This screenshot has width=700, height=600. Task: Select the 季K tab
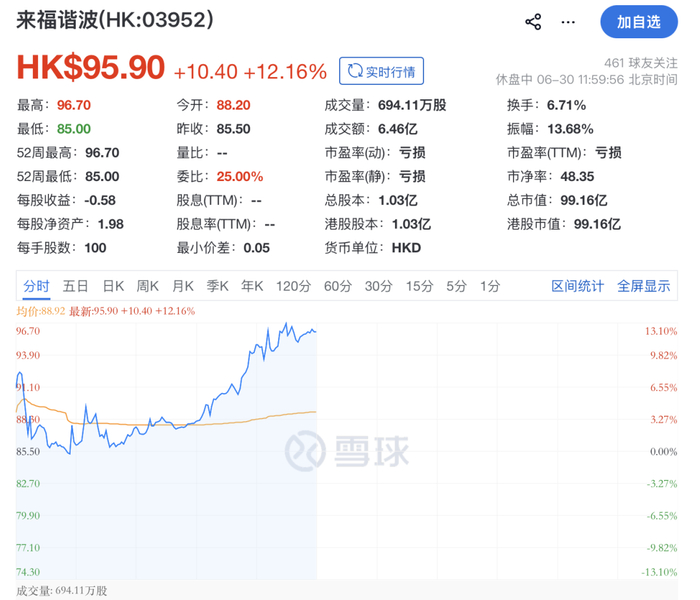pyautogui.click(x=217, y=286)
